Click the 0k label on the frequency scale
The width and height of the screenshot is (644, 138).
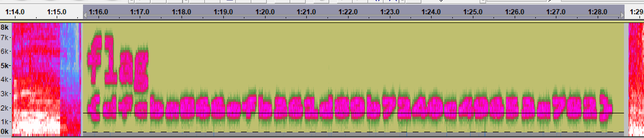[5, 131]
